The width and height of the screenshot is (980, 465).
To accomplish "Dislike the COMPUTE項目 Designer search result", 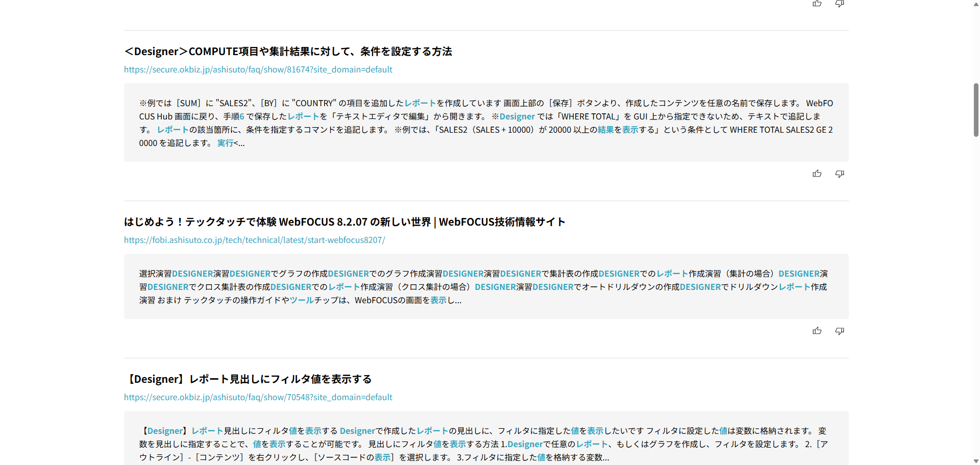I will 840,174.
